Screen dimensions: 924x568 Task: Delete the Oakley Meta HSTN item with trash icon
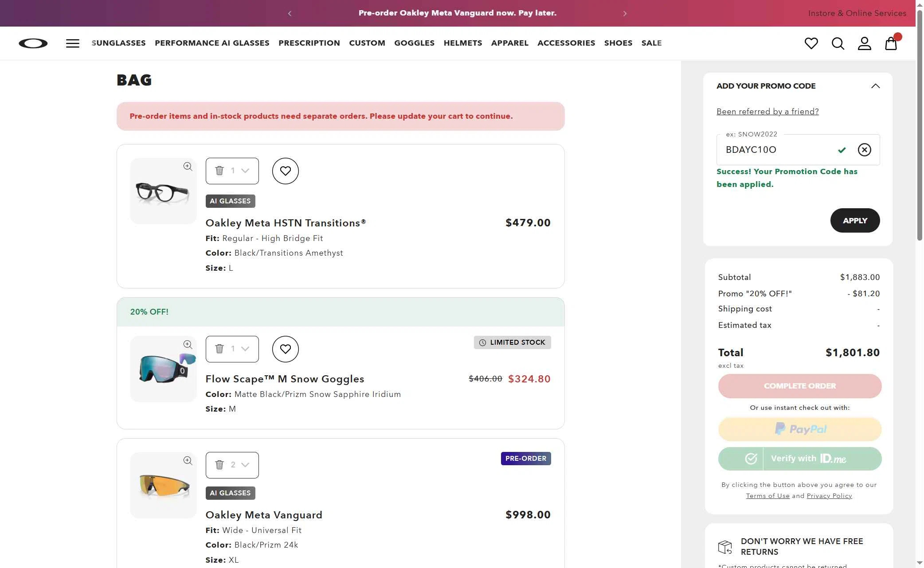[219, 170]
